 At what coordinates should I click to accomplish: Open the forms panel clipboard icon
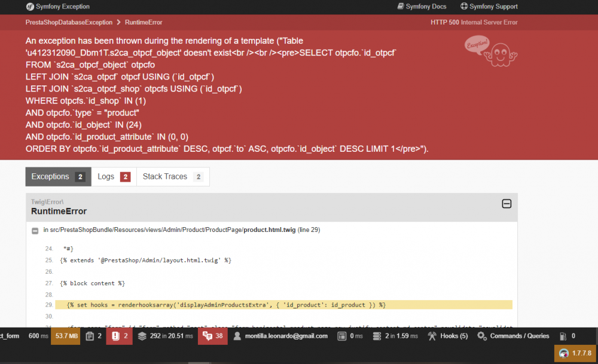90,336
